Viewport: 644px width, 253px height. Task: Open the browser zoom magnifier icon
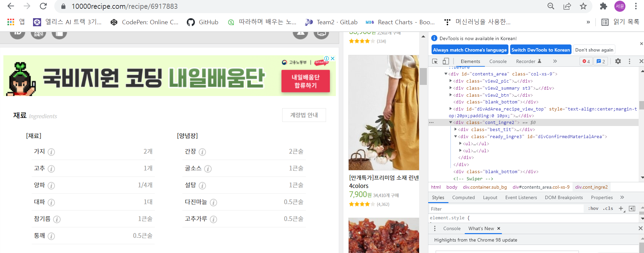click(551, 6)
